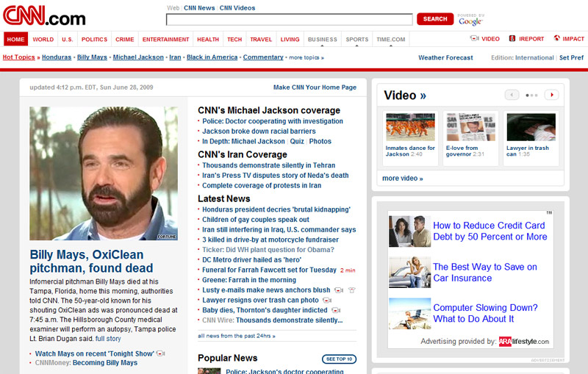Click the red SEARCH button
The height and width of the screenshot is (374, 588).
click(435, 19)
